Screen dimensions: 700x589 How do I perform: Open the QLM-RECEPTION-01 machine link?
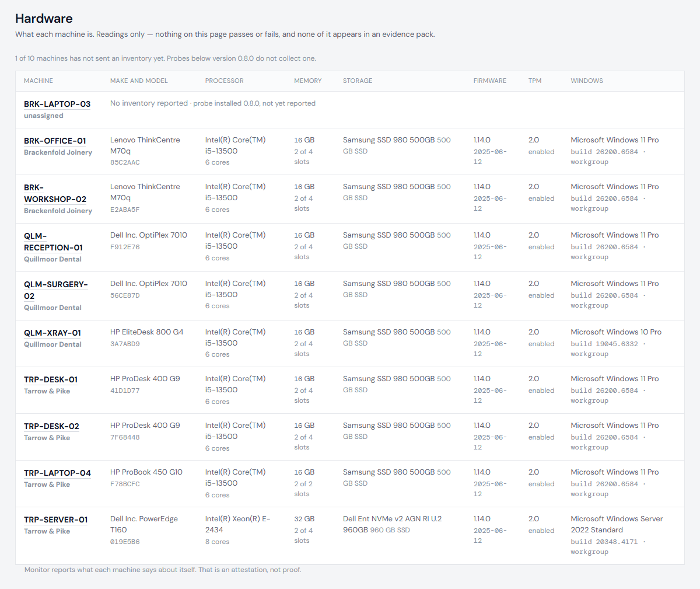53,242
